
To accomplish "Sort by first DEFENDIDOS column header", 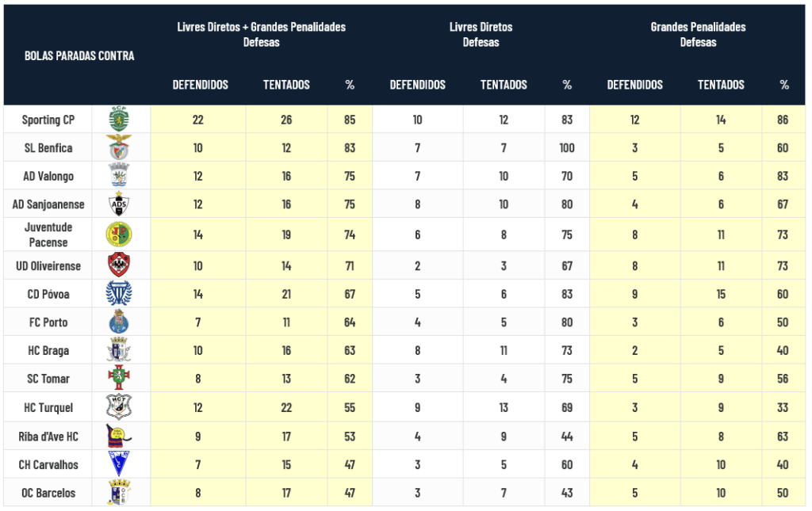I will 200,85.
